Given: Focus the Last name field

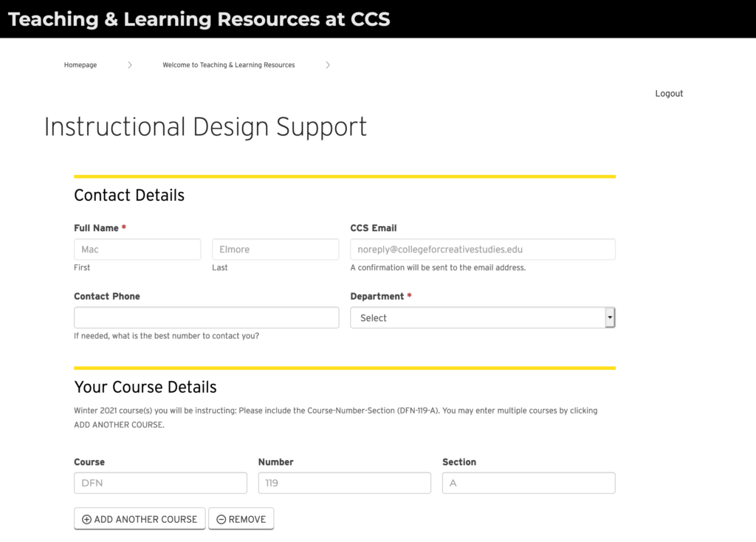Looking at the screenshot, I should click(x=275, y=250).
